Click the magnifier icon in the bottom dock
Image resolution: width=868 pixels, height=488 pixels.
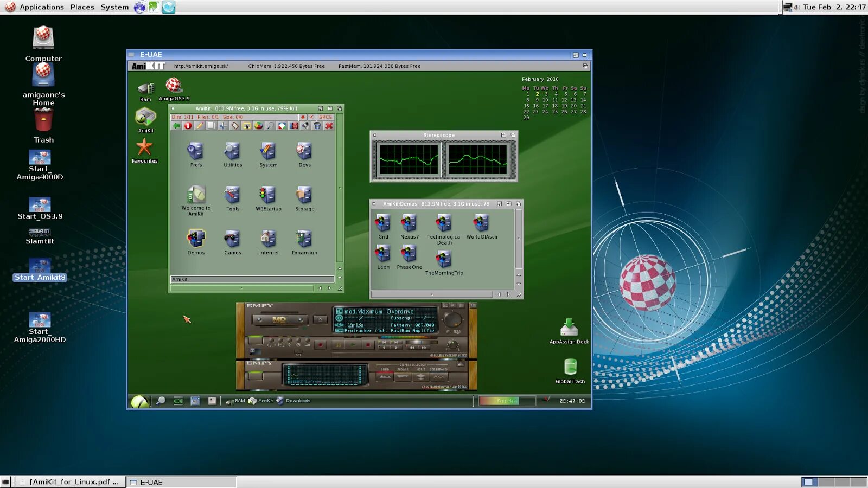point(161,401)
